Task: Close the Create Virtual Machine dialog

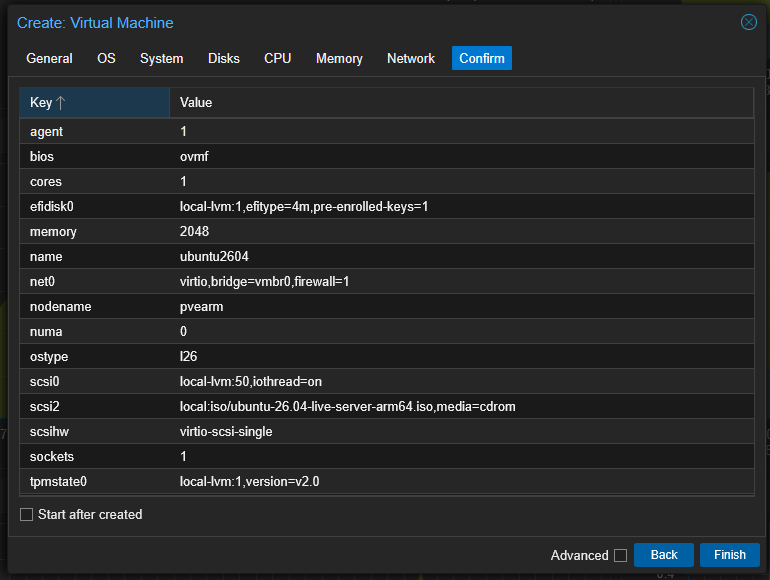Action: point(748,22)
